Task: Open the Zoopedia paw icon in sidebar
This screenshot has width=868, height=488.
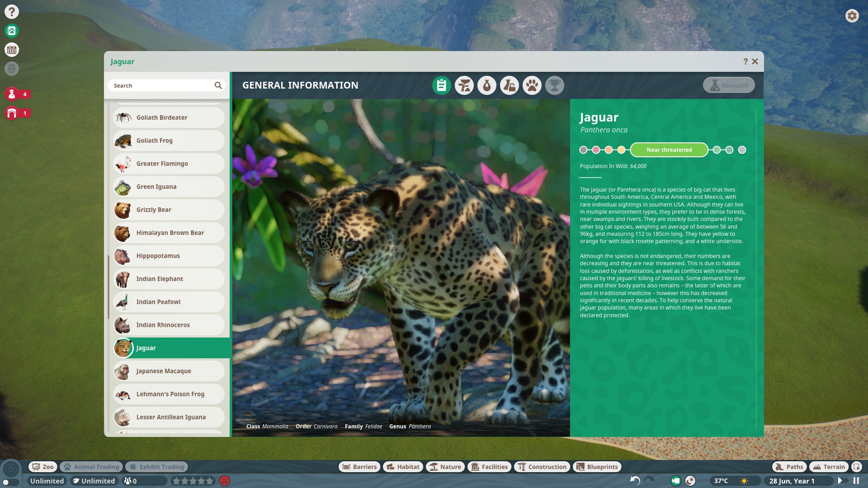Action: coord(12,31)
